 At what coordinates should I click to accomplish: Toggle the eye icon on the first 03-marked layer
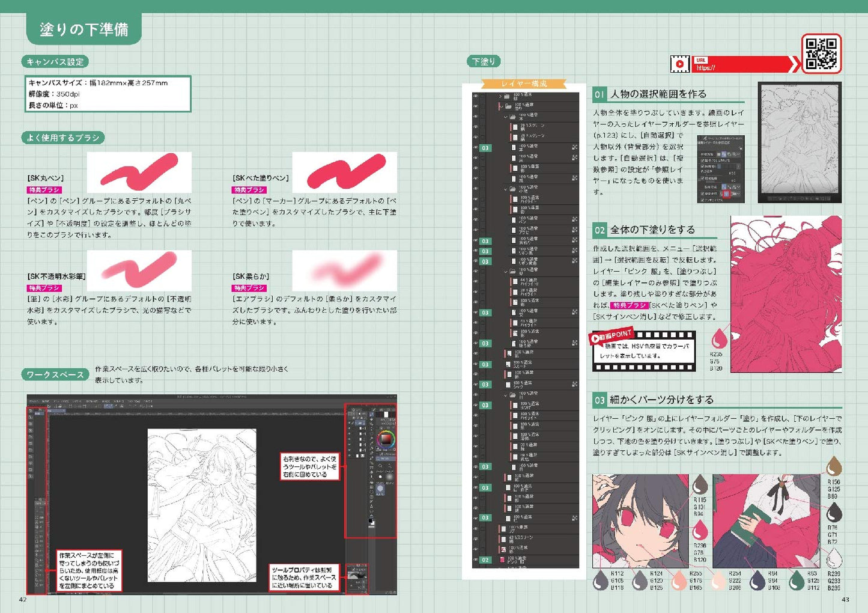coord(475,148)
